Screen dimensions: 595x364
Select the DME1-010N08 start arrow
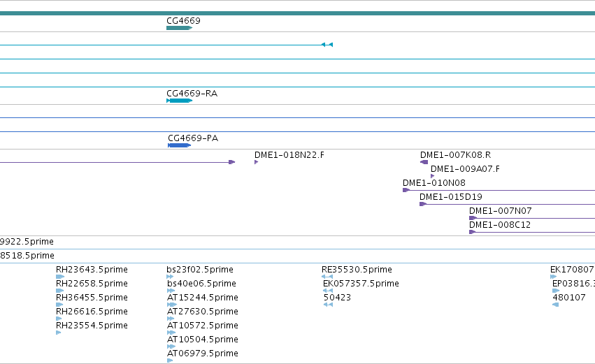tap(406, 190)
